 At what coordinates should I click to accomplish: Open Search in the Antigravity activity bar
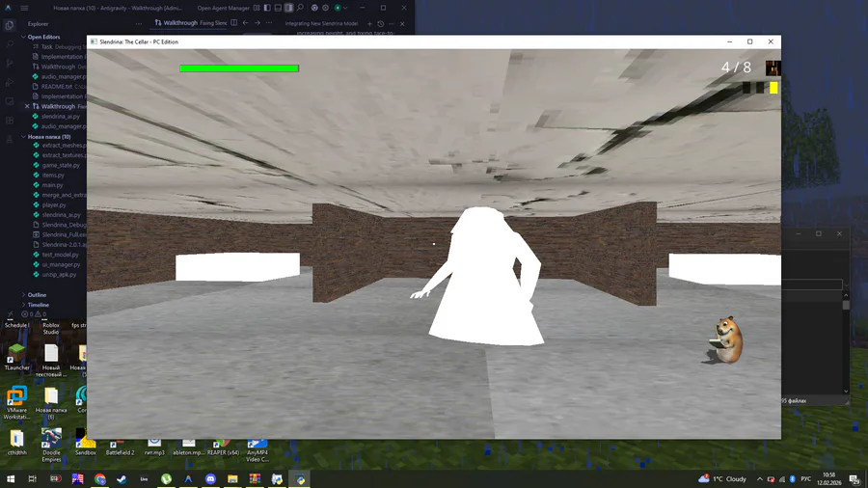point(10,44)
